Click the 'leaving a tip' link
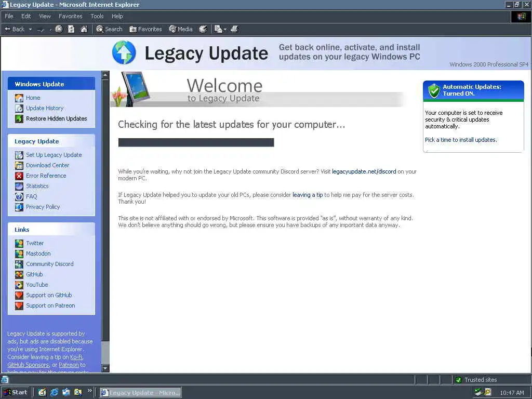 click(308, 195)
